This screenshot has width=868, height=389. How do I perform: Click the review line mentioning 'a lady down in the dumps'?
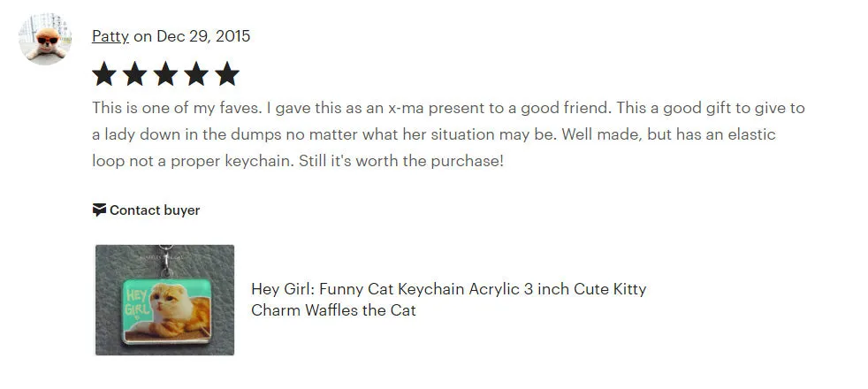tap(433, 134)
